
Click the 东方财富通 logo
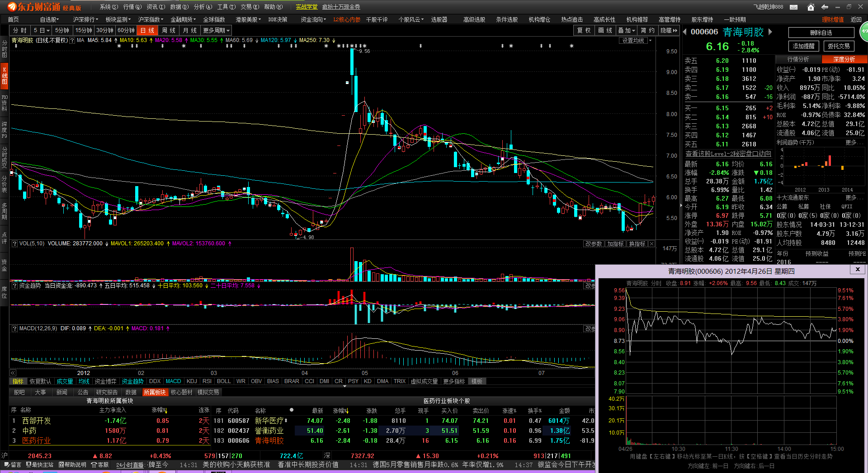tap(44, 7)
